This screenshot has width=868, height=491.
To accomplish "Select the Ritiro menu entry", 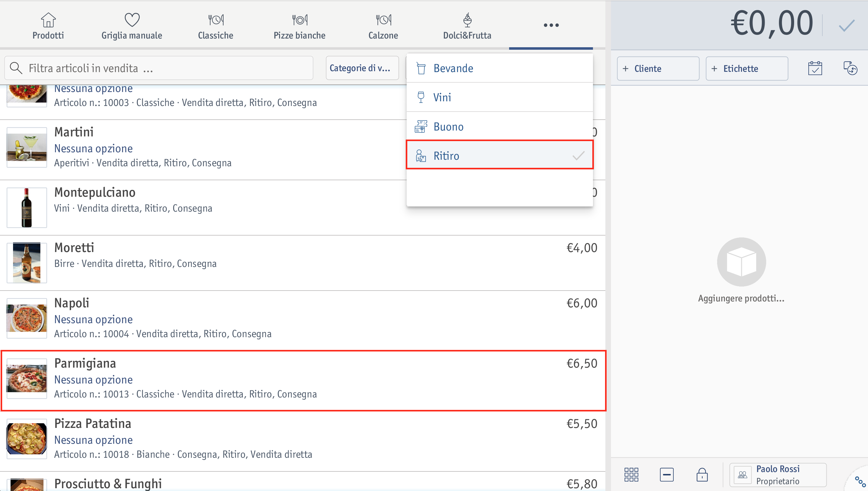I will 500,155.
